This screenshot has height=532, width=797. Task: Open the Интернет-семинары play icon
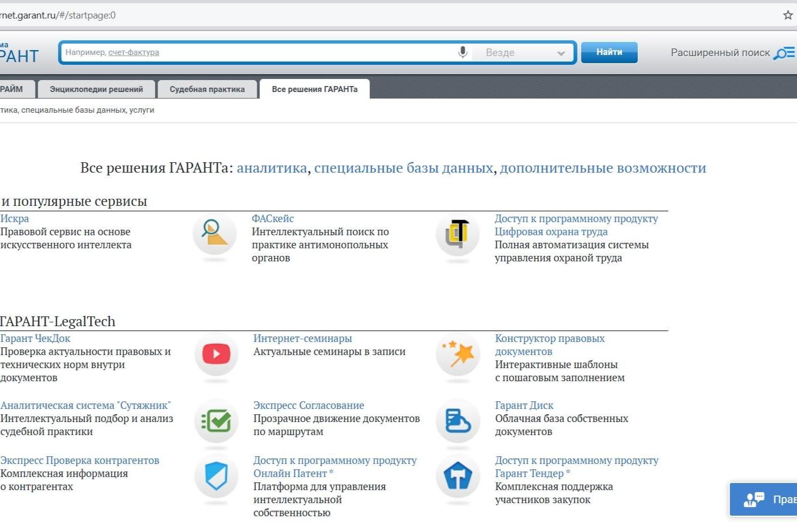pyautogui.click(x=216, y=354)
